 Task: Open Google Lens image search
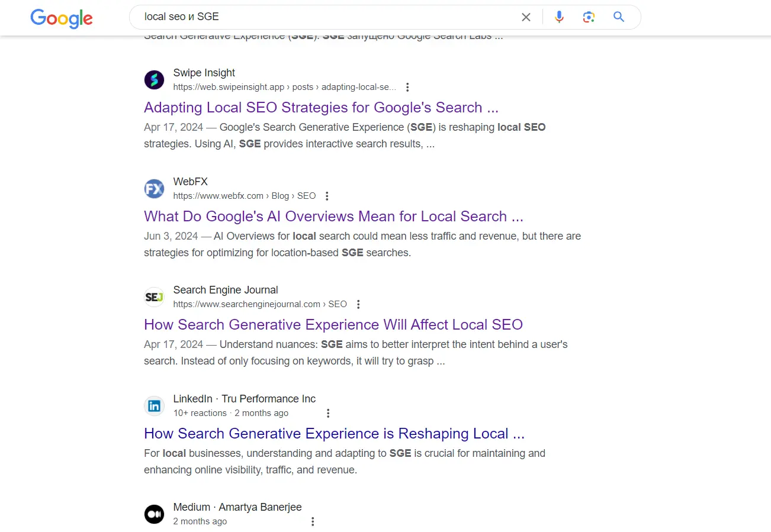point(589,17)
